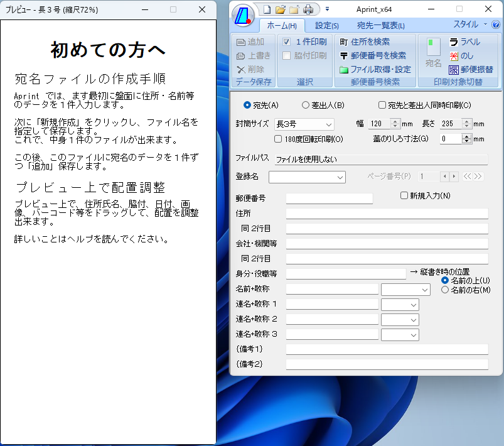Click the 幅 width value field 120

point(379,124)
